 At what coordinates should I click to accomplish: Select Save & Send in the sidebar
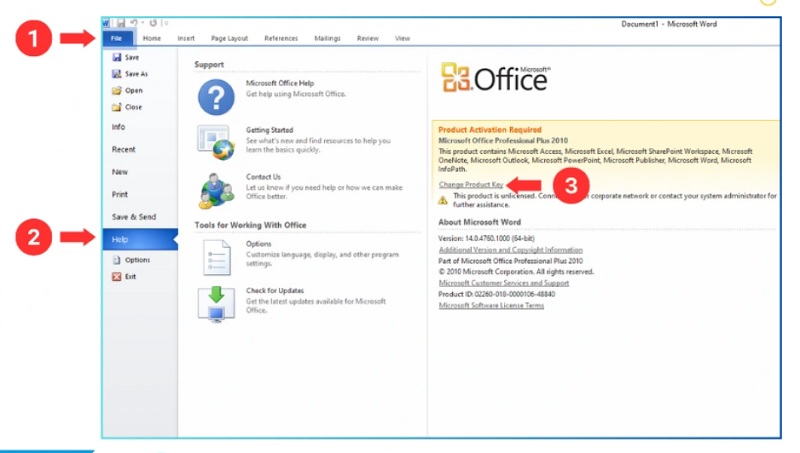134,217
